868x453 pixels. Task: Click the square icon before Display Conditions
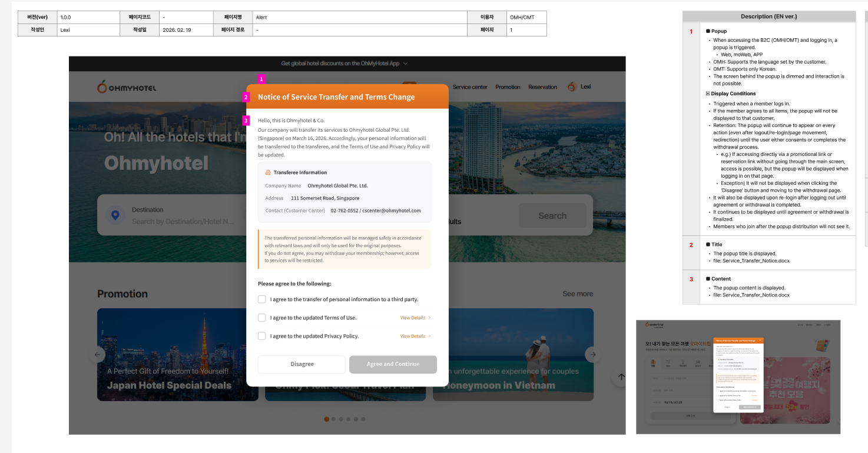708,94
